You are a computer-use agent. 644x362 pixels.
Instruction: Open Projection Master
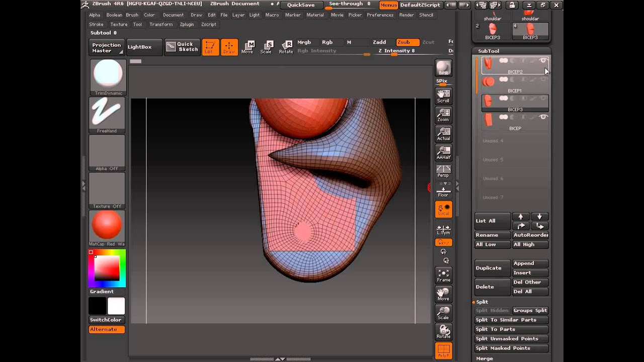(x=106, y=47)
